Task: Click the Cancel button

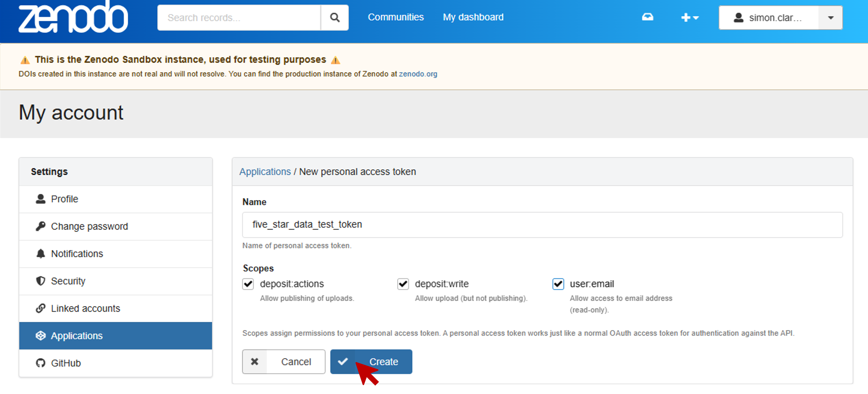Action: (284, 362)
